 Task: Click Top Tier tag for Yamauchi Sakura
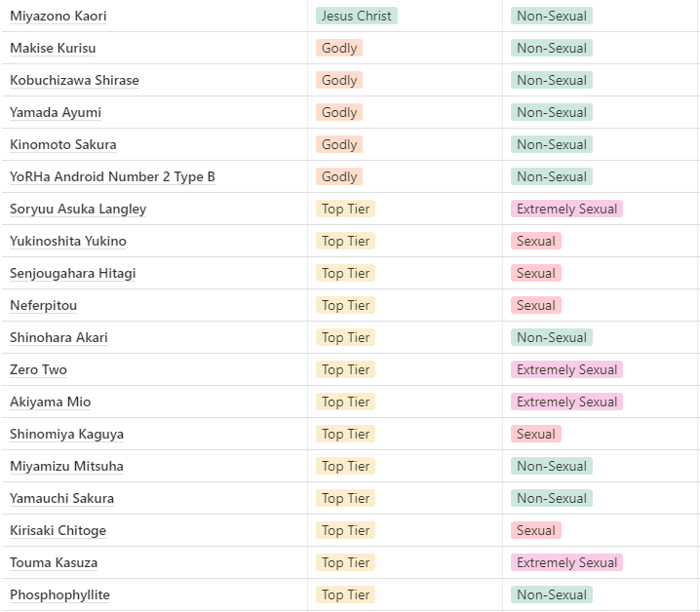(345, 499)
